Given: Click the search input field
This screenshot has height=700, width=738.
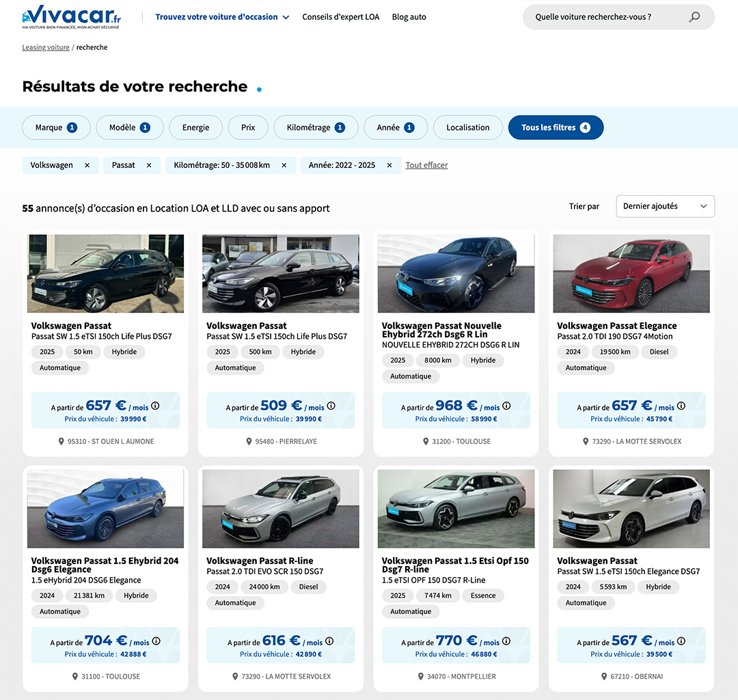Looking at the screenshot, I should [601, 17].
